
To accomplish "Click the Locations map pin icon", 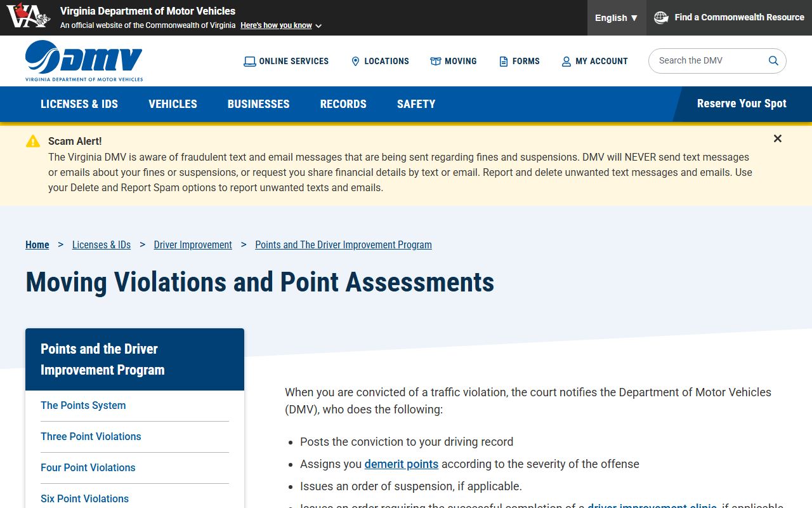I will 355,62.
